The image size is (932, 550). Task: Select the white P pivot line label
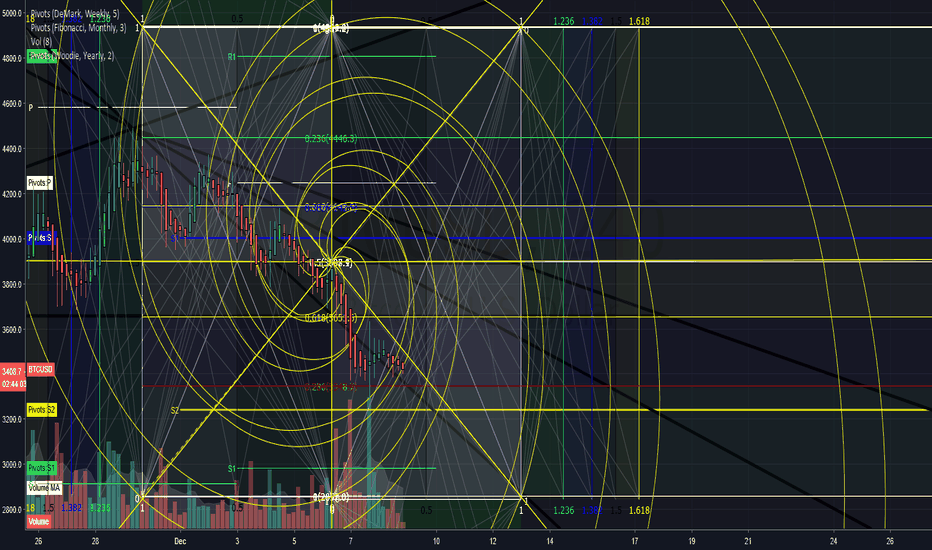point(31,108)
